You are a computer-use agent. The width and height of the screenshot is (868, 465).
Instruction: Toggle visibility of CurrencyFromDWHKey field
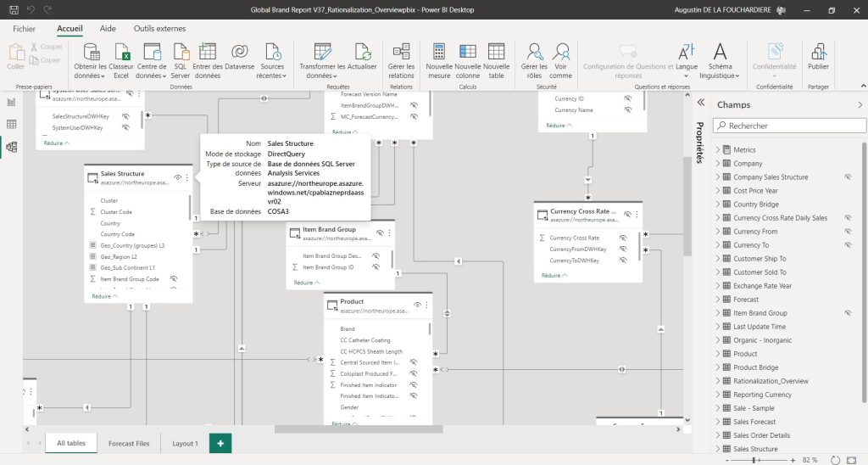click(x=623, y=249)
